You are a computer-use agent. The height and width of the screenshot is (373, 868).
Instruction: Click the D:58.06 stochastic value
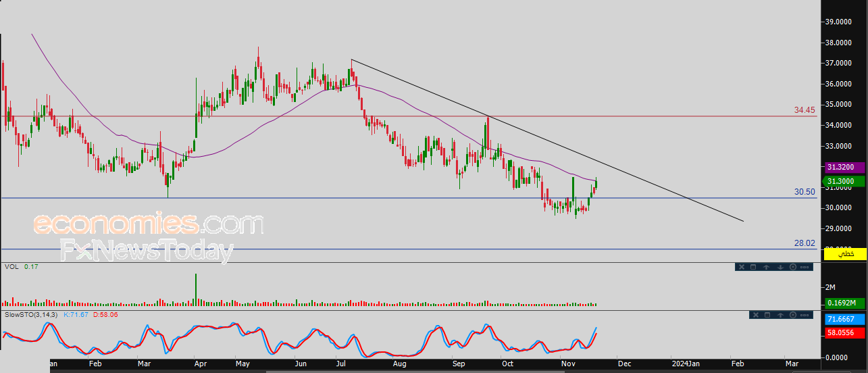[x=105, y=315]
